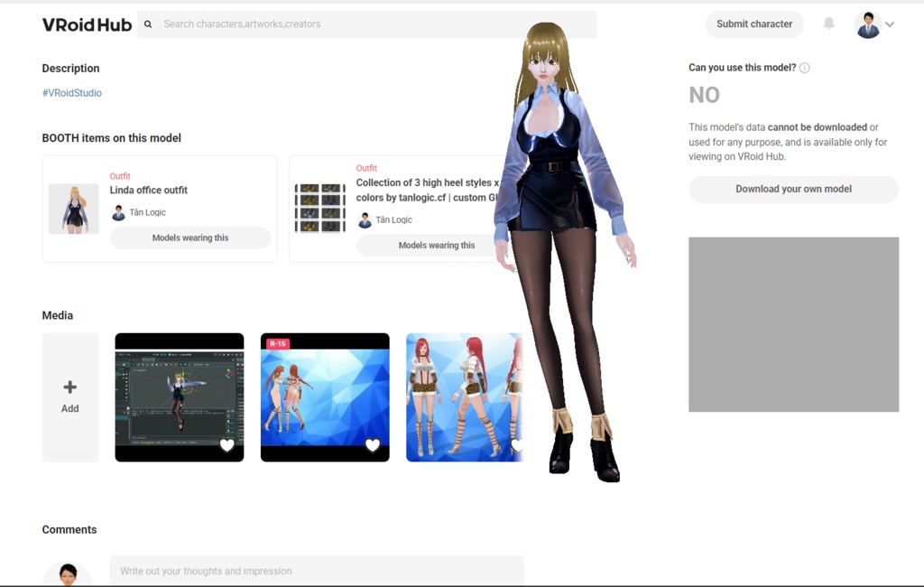The image size is (924, 587).
Task: Click the Submit character button
Action: [x=754, y=24]
